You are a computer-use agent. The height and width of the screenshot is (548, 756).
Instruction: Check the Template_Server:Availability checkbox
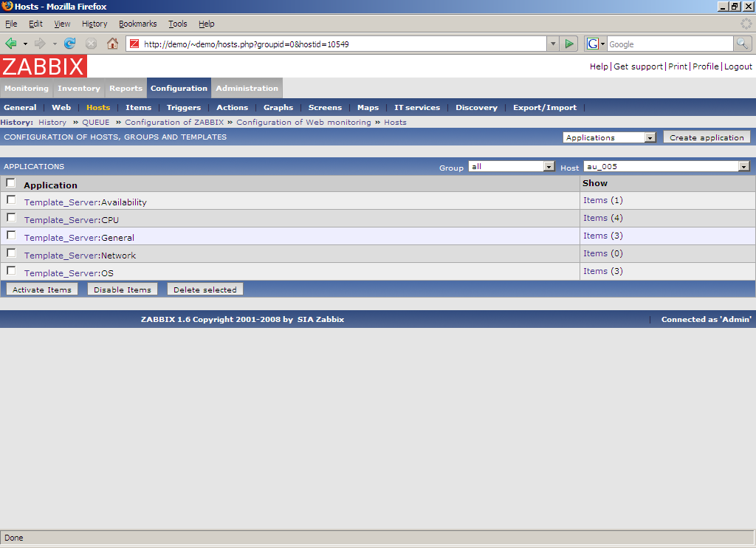[11, 199]
